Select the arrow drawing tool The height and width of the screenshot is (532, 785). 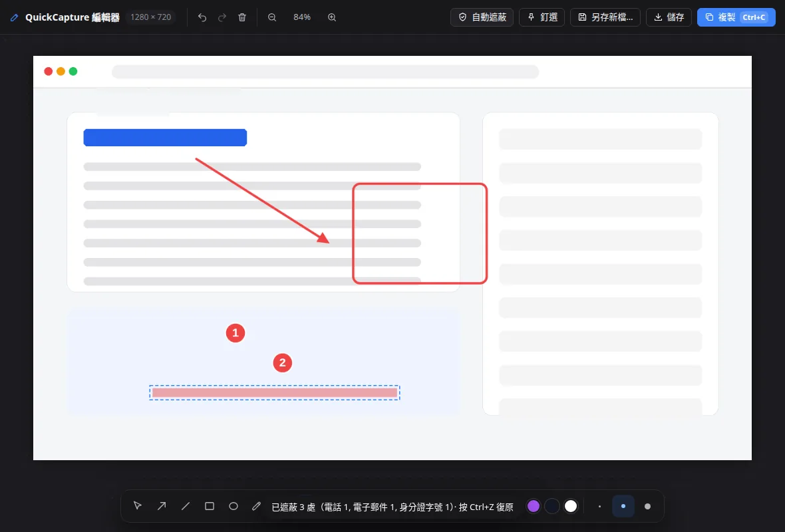pos(161,506)
